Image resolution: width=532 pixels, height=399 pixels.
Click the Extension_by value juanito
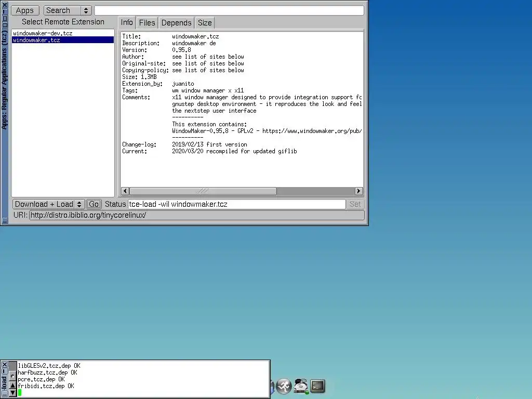(x=183, y=84)
